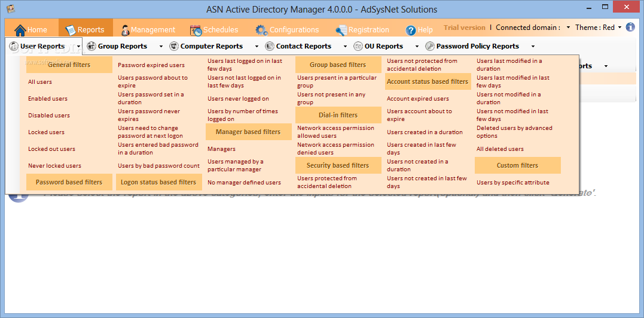Click the General filters header
The width and height of the screenshot is (644, 318).
tap(69, 65)
